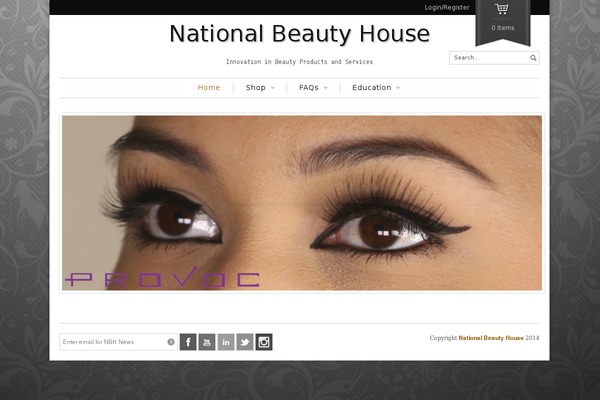Screen dimensions: 600x400
Task: Expand the FAQs menu arrow
Action: 326,88
